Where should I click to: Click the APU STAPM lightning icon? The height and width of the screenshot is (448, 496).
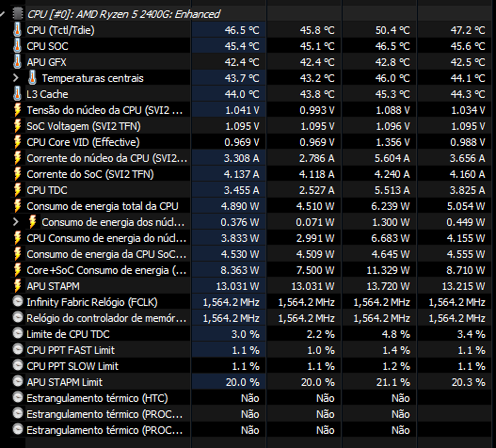pyautogui.click(x=17, y=286)
